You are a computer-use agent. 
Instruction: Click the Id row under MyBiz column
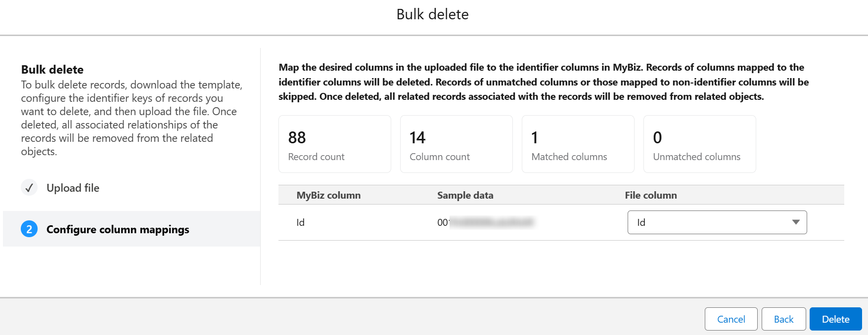coord(300,222)
